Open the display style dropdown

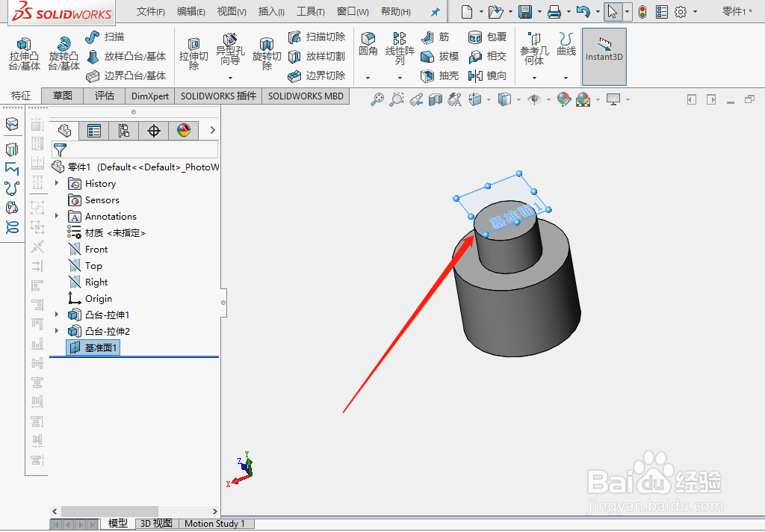tap(518, 98)
